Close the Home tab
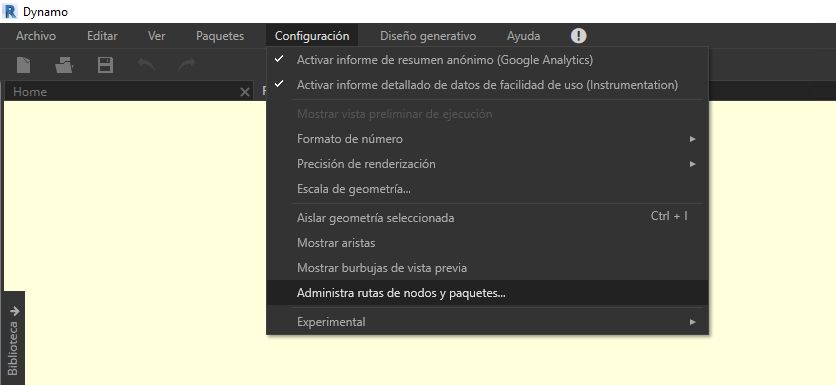836x385 pixels. pyautogui.click(x=245, y=92)
